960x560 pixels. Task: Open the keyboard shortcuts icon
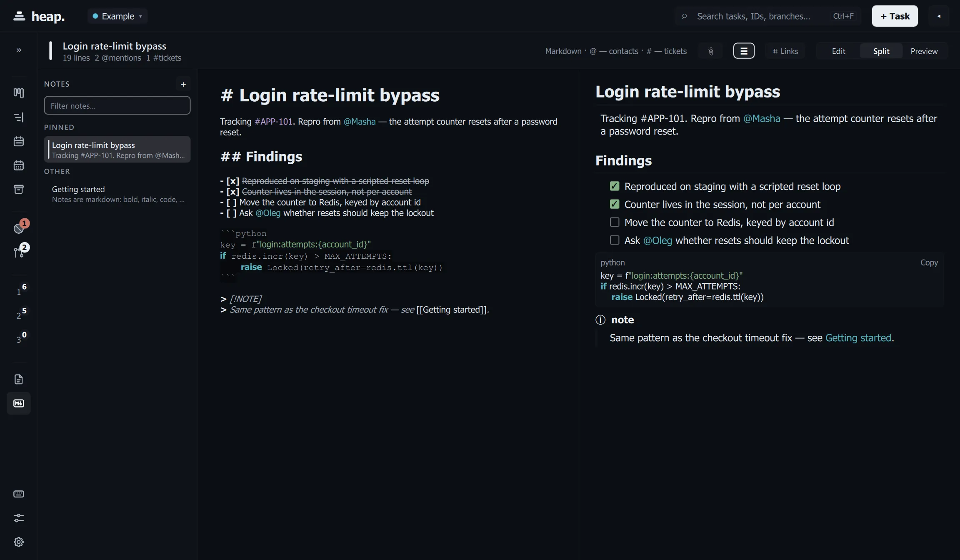tap(19, 494)
